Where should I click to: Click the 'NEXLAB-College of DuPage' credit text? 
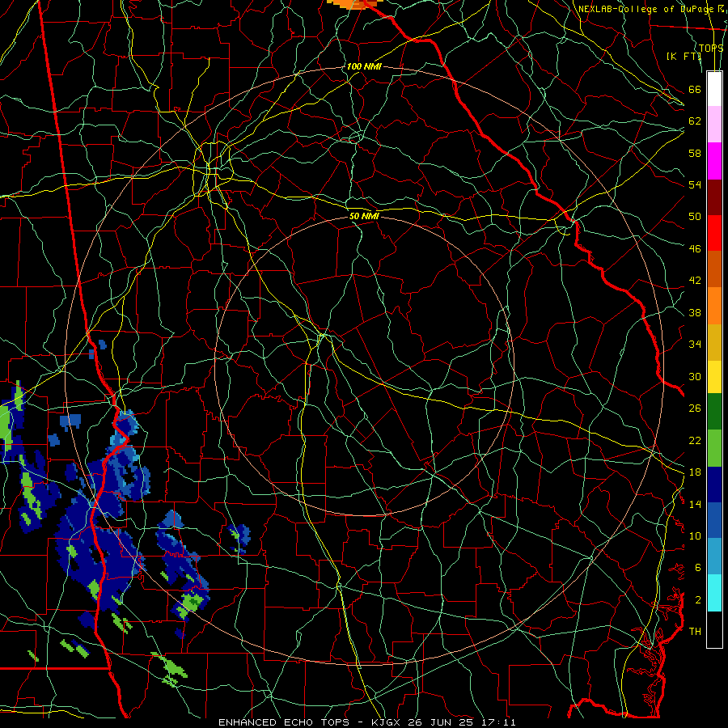tap(645, 9)
